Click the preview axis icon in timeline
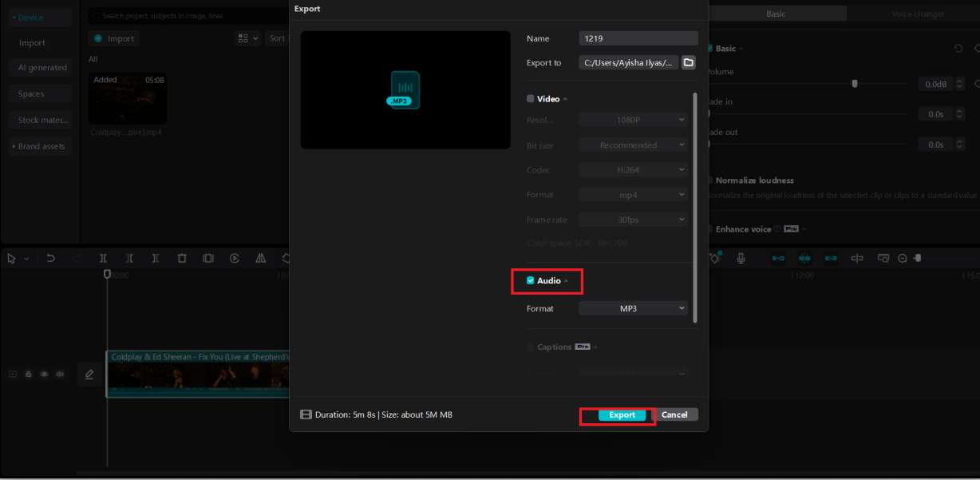The width and height of the screenshot is (980, 480). click(857, 258)
